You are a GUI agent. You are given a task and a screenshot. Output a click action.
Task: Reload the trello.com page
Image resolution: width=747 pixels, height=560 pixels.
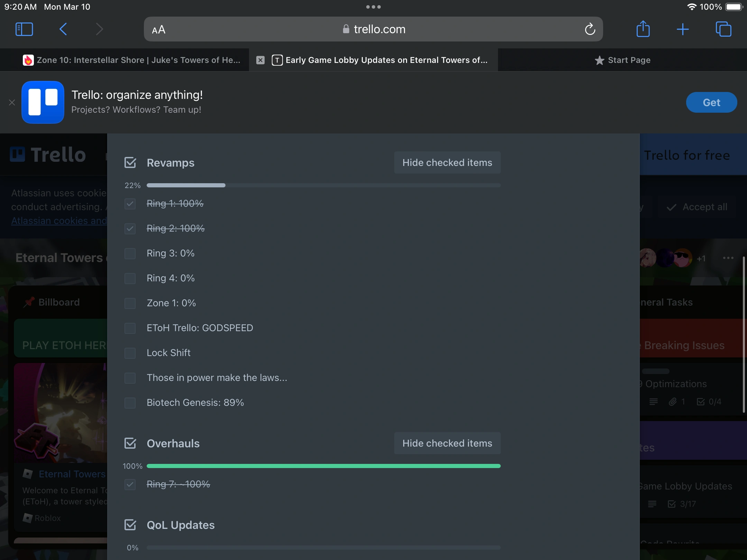590,29
